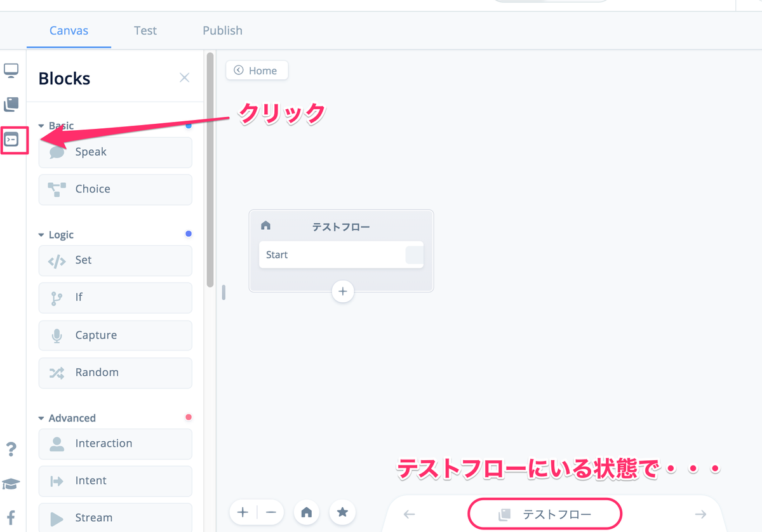Click the zoom out minus control

coord(271,512)
